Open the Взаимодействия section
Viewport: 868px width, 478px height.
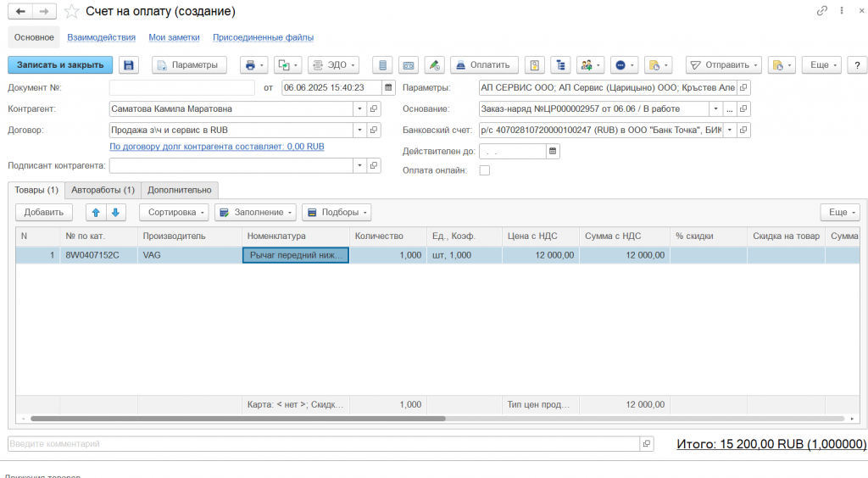point(101,37)
